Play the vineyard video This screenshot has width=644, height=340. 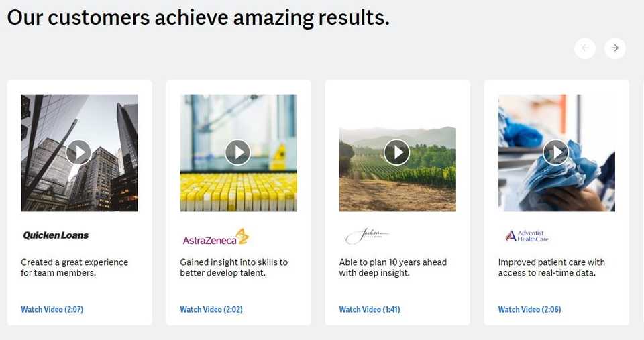(396, 152)
